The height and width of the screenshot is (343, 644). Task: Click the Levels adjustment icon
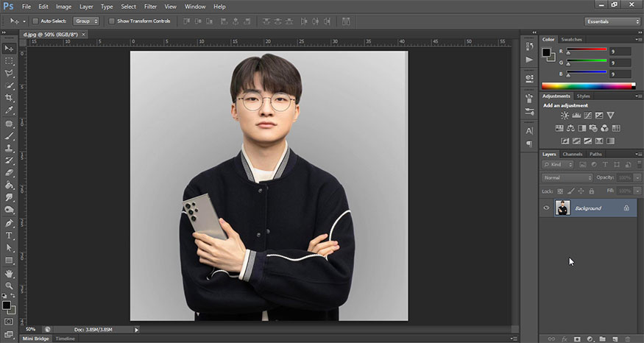pyautogui.click(x=576, y=116)
